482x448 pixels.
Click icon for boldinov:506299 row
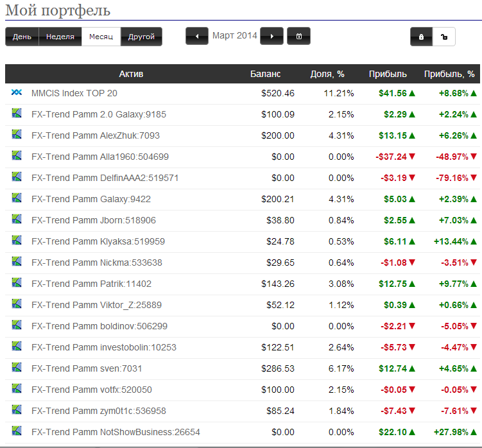pyautogui.click(x=17, y=325)
